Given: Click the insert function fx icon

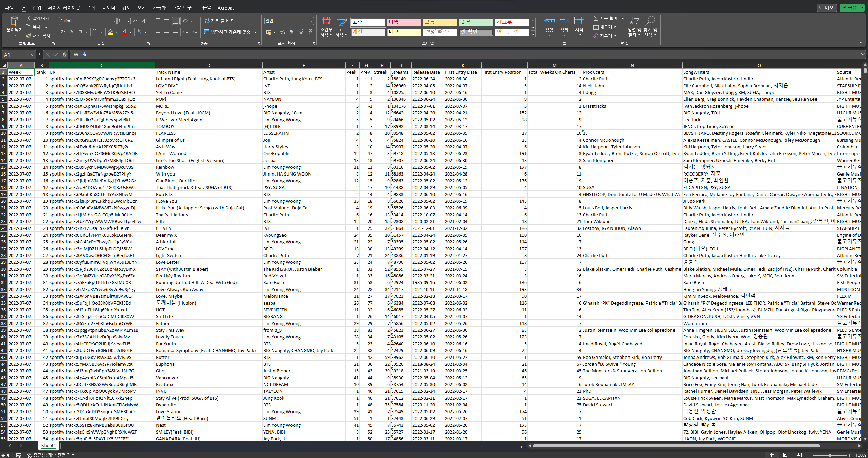Looking at the screenshot, I should [64, 55].
